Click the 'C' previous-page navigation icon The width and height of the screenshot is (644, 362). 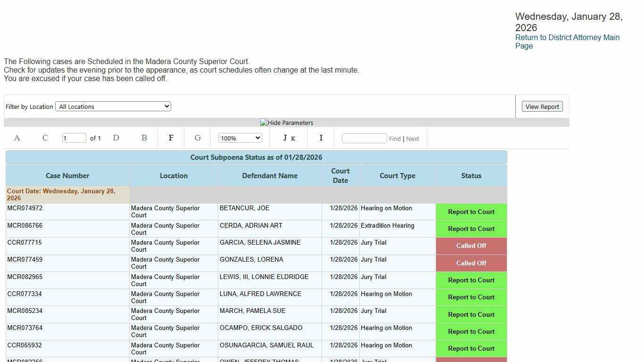[45, 138]
